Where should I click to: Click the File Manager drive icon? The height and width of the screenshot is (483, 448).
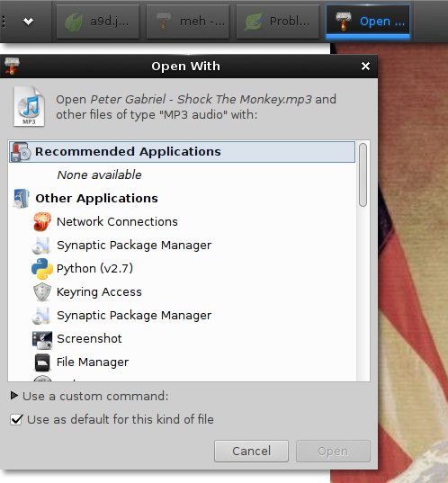coord(42,362)
